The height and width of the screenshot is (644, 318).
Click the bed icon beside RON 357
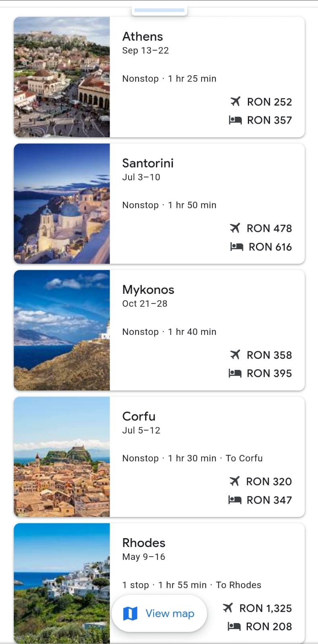point(235,120)
